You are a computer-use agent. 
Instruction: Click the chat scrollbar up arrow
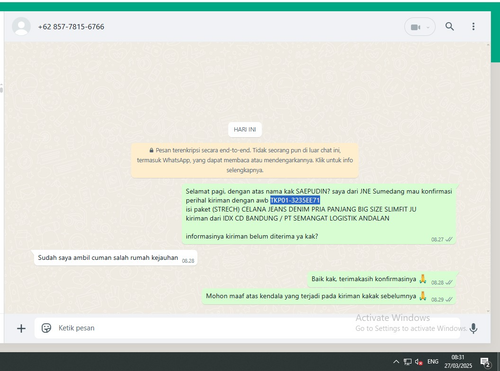click(488, 45)
